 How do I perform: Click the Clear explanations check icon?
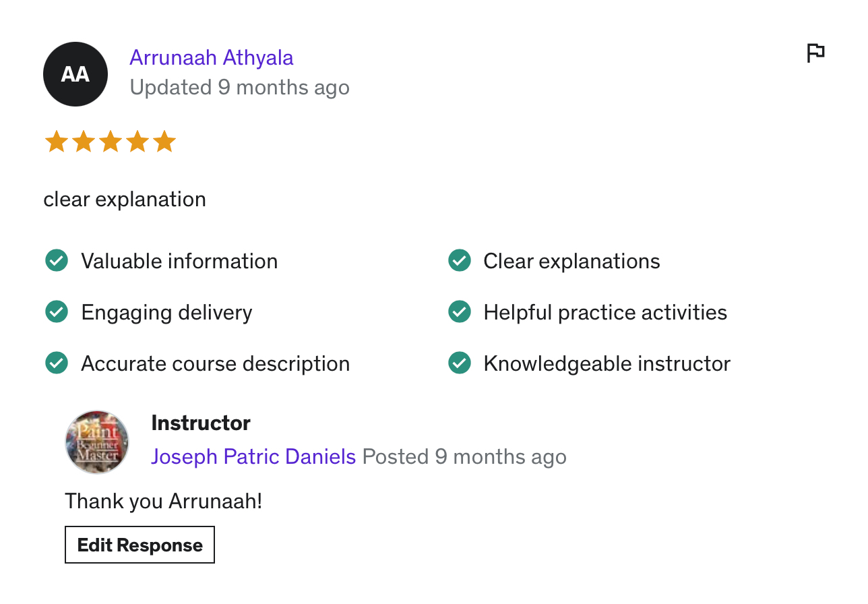[x=460, y=260]
